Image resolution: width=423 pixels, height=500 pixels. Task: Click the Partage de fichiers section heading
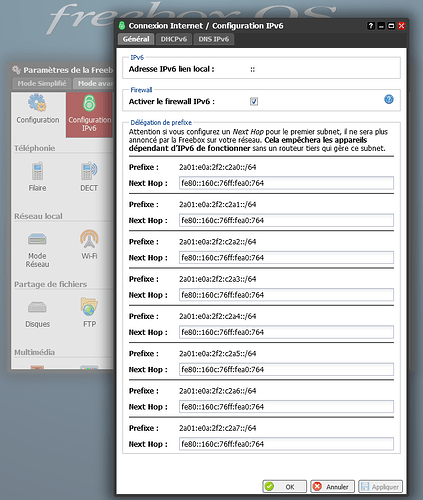coord(50,284)
